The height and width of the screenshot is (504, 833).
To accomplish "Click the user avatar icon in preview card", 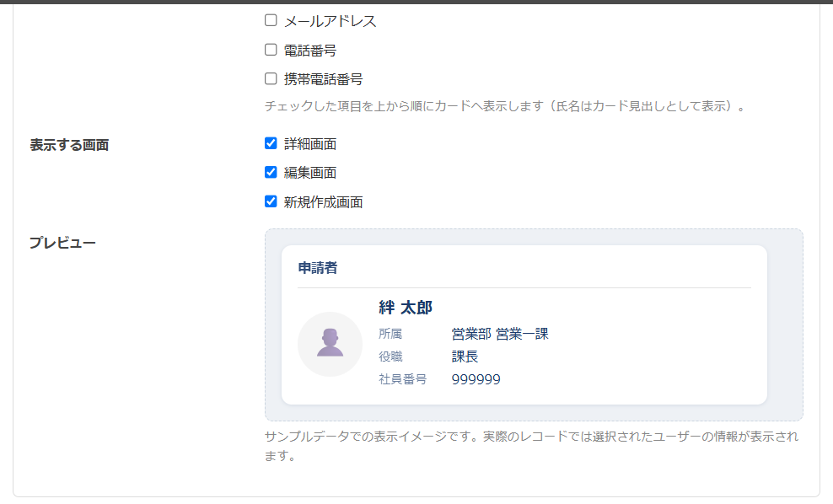I will tap(330, 344).
